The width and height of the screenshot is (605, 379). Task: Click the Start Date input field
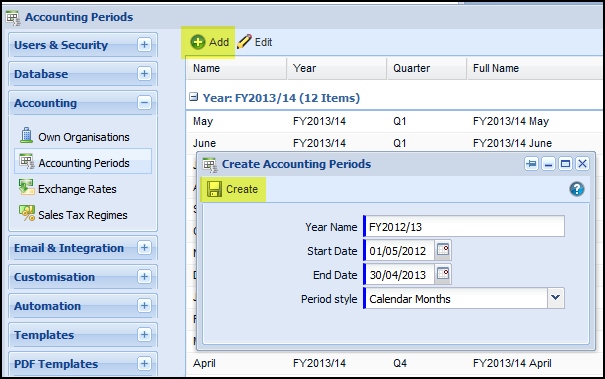[x=399, y=250]
